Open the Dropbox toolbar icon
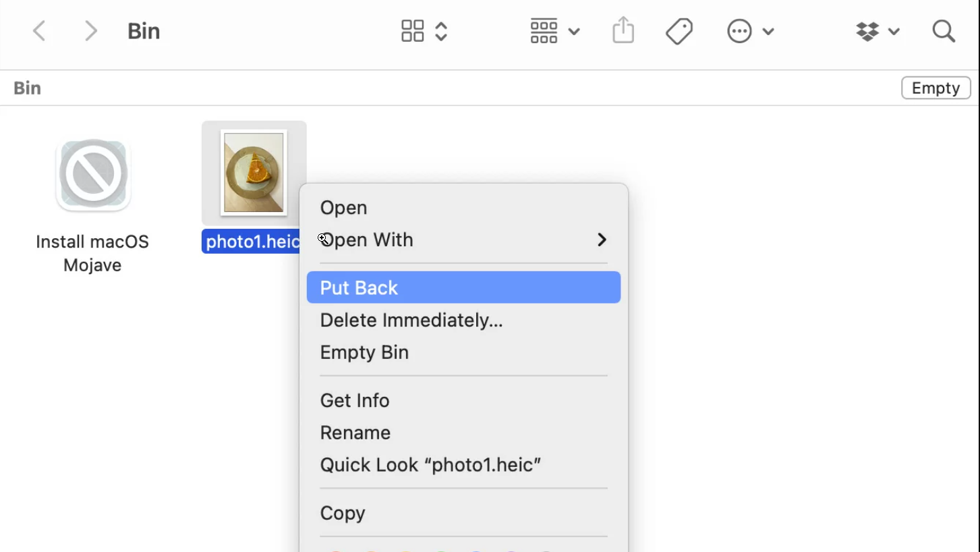The image size is (980, 552). click(x=867, y=31)
